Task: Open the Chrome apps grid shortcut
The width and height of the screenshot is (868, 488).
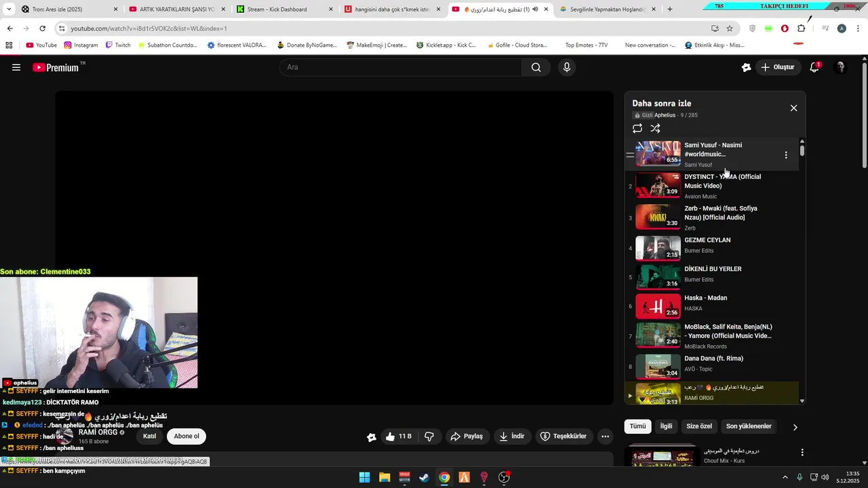Action: point(9,45)
